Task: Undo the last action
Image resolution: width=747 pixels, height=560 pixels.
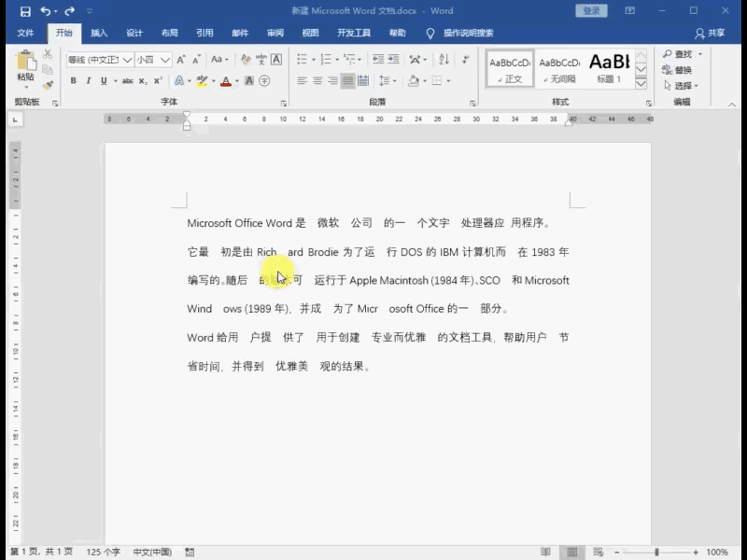Action: (45, 11)
